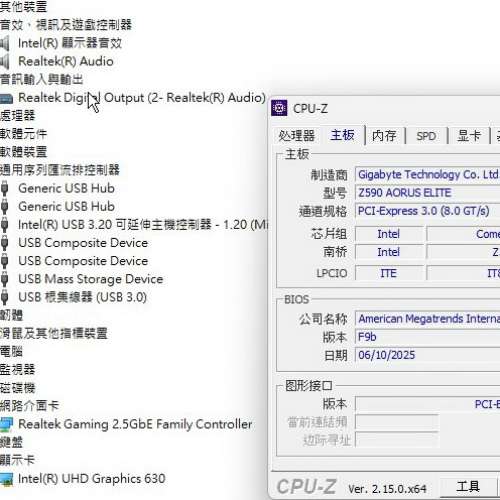
Task: Click the CPU-Z Ver. 2.15.0.x64 label
Action: (x=387, y=489)
